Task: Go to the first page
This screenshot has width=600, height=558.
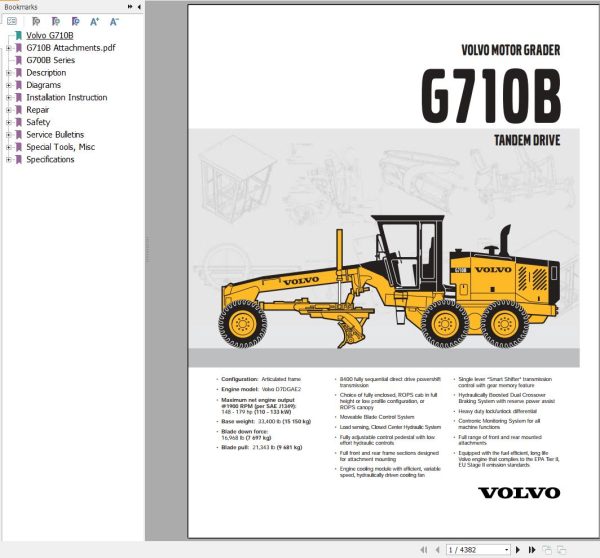Action: (x=424, y=550)
